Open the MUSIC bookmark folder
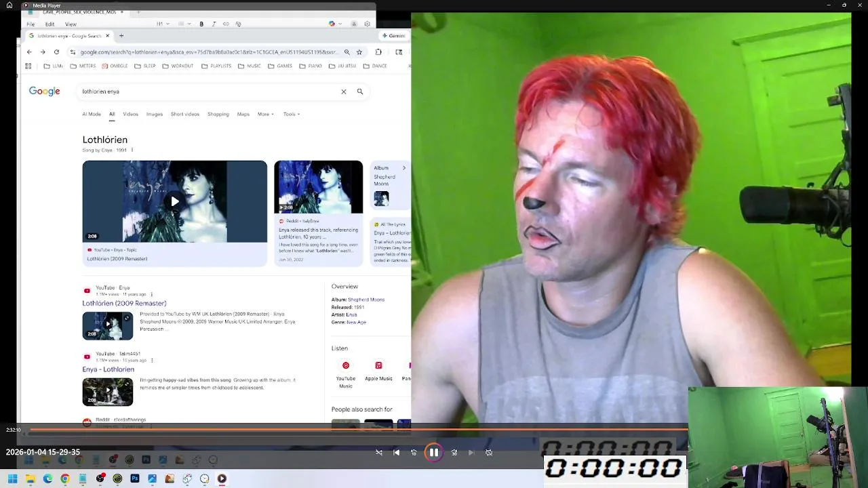The height and width of the screenshot is (488, 868). [249, 66]
